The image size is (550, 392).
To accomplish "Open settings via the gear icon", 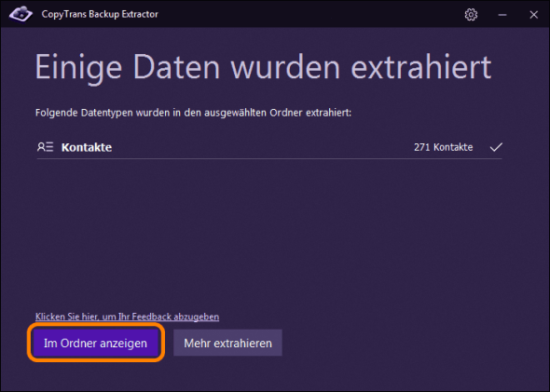I will coord(471,15).
